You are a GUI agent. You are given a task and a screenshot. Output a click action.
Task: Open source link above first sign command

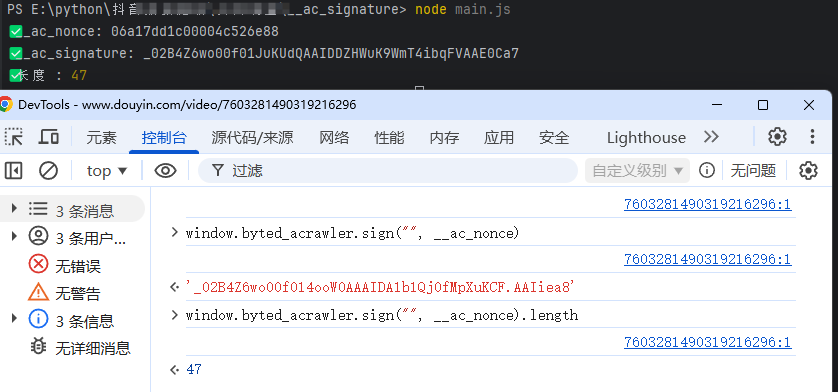708,204
